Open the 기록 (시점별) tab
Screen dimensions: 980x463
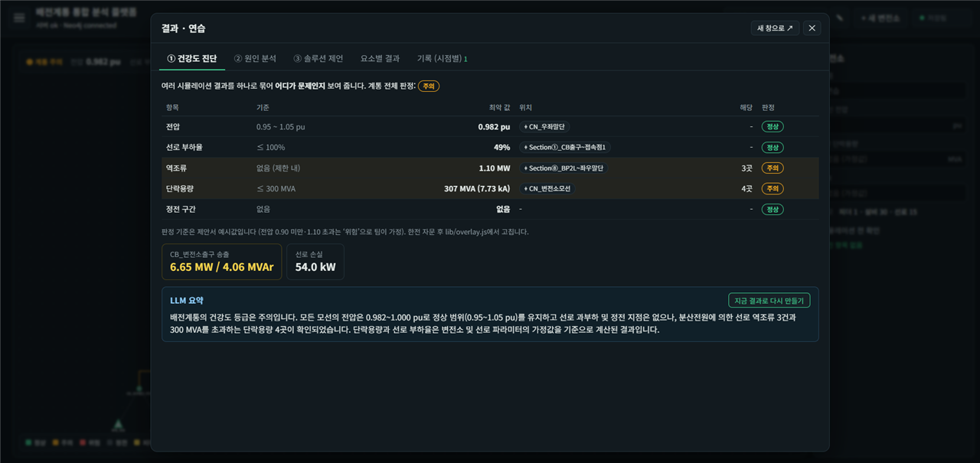tap(442, 58)
